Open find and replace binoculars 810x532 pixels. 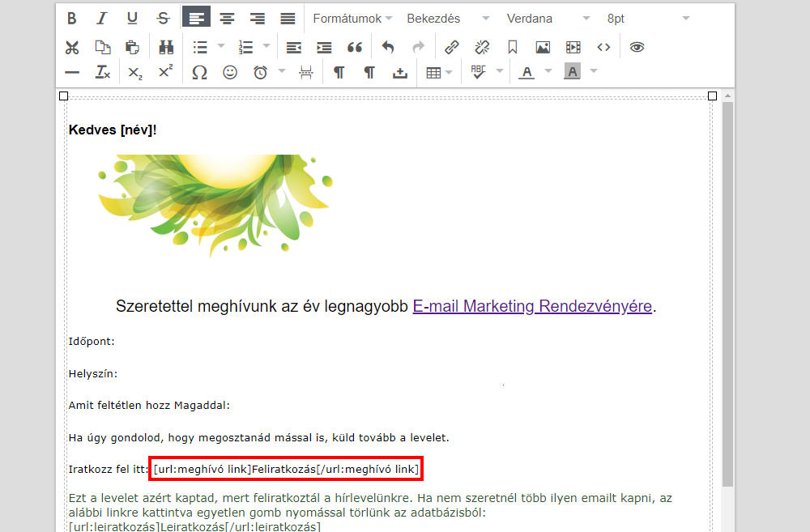[x=166, y=48]
